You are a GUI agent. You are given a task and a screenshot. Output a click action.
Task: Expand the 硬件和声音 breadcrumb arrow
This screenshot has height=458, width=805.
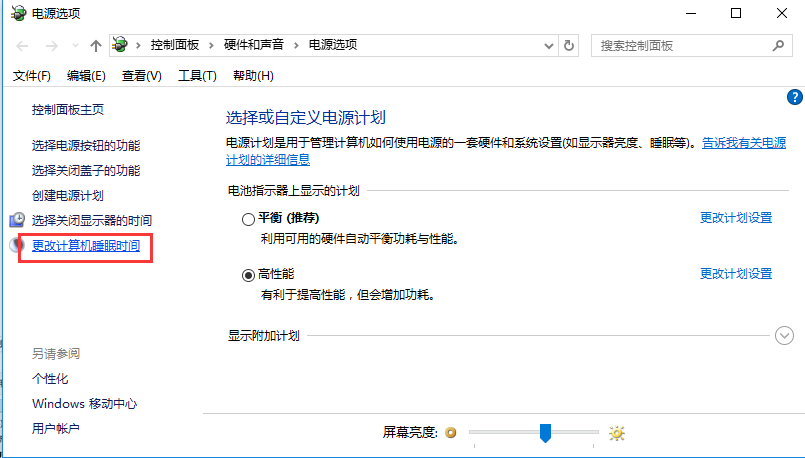296,45
